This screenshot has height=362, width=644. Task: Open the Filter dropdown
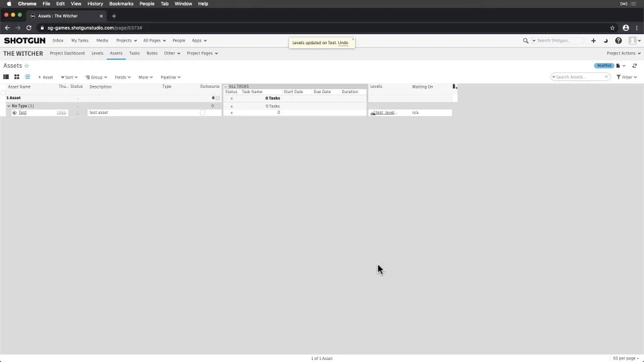(x=627, y=77)
